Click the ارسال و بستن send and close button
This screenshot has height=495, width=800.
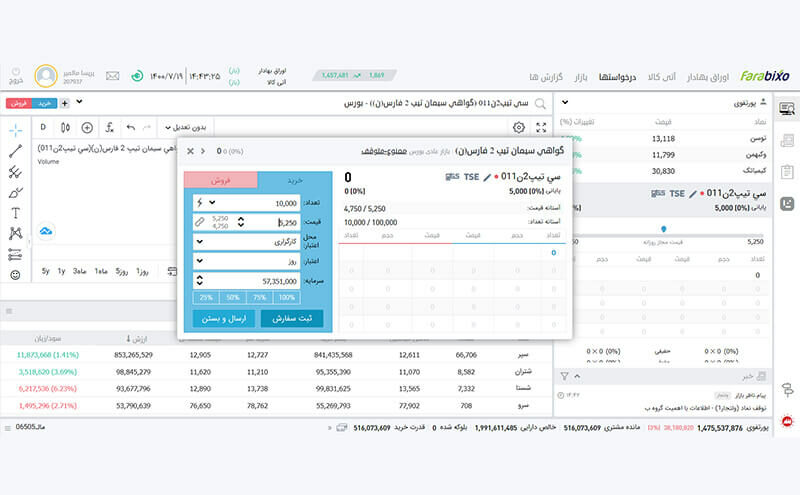(x=224, y=318)
